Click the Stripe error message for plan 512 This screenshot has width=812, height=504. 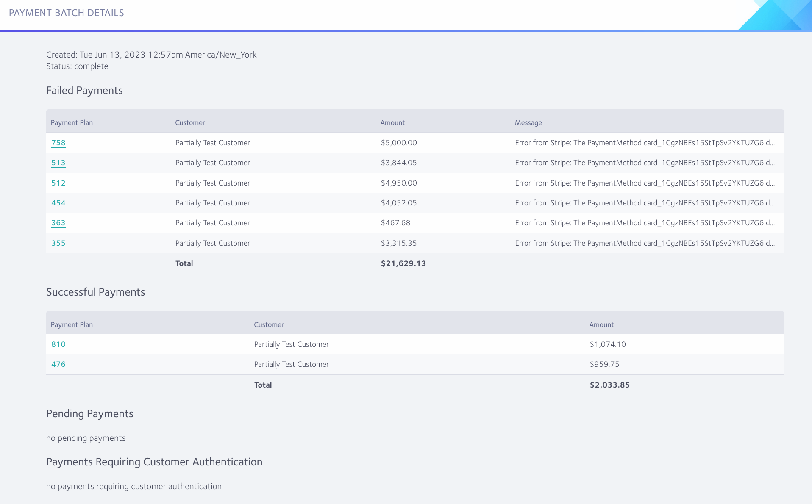[645, 183]
